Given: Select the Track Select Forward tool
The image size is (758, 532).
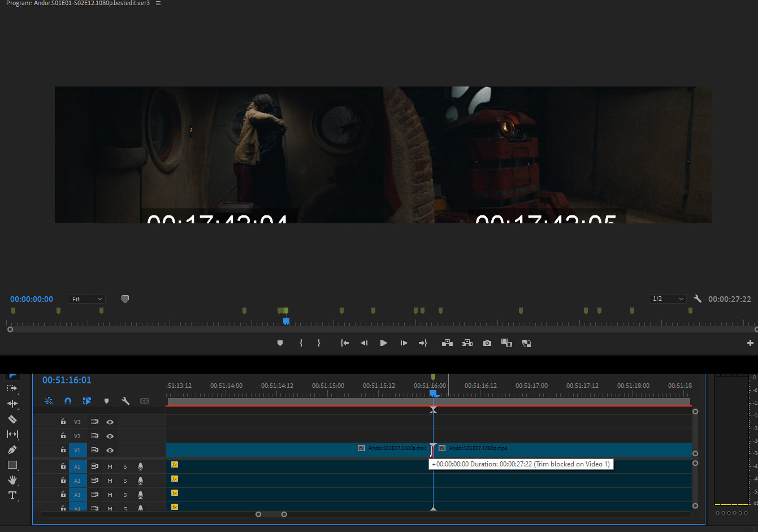Looking at the screenshot, I should [x=12, y=388].
